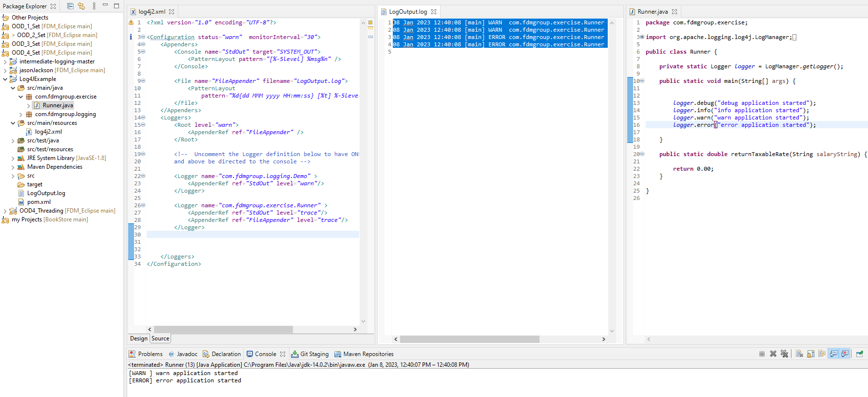Expand the com.fdmgroup.logging package

21,114
